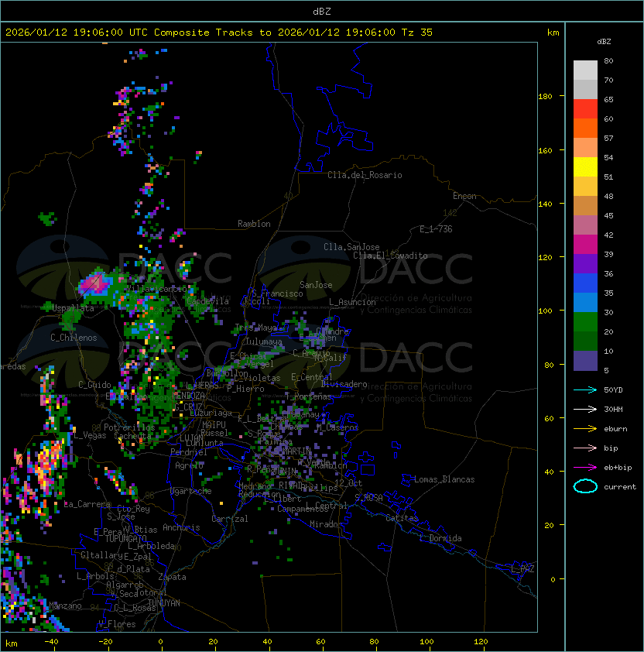Click the 'Ramblon' place label
Viewport: 644px width, 652px height.
(254, 224)
